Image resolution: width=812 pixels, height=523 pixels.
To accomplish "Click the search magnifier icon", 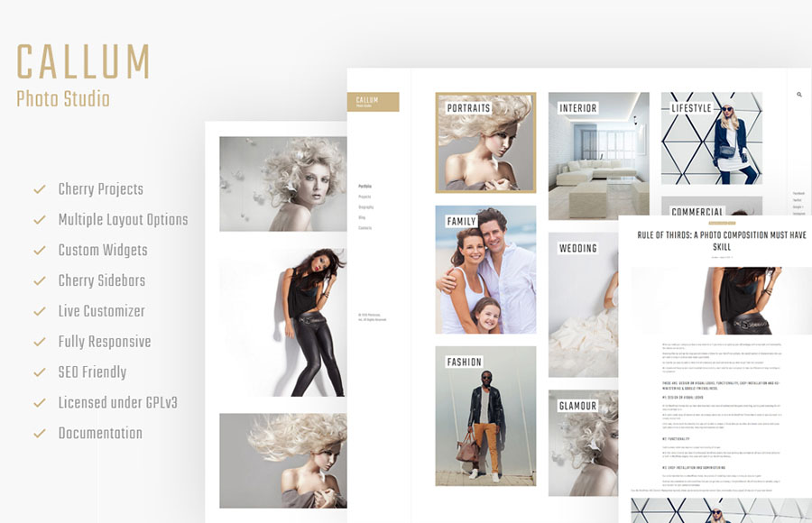I will [799, 95].
